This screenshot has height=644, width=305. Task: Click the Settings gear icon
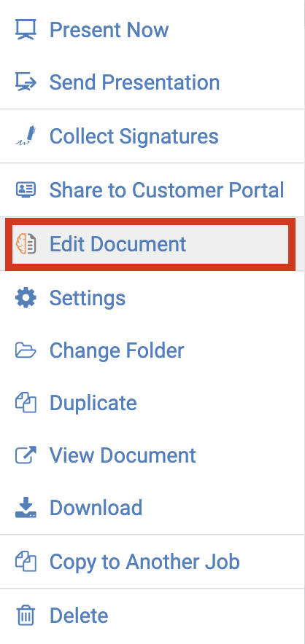(x=26, y=298)
